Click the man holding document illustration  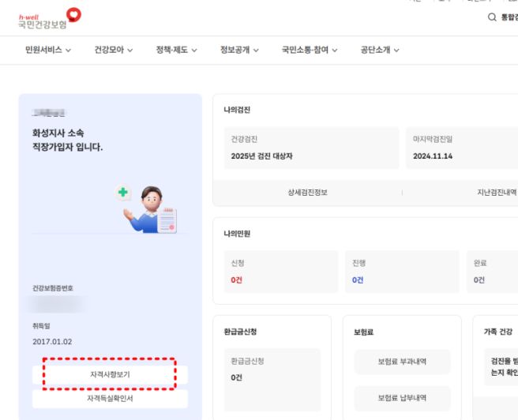coord(151,210)
